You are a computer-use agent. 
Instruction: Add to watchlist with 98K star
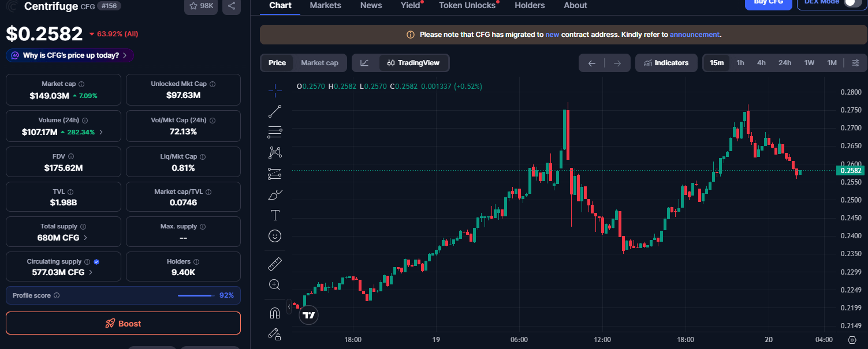pyautogui.click(x=201, y=6)
